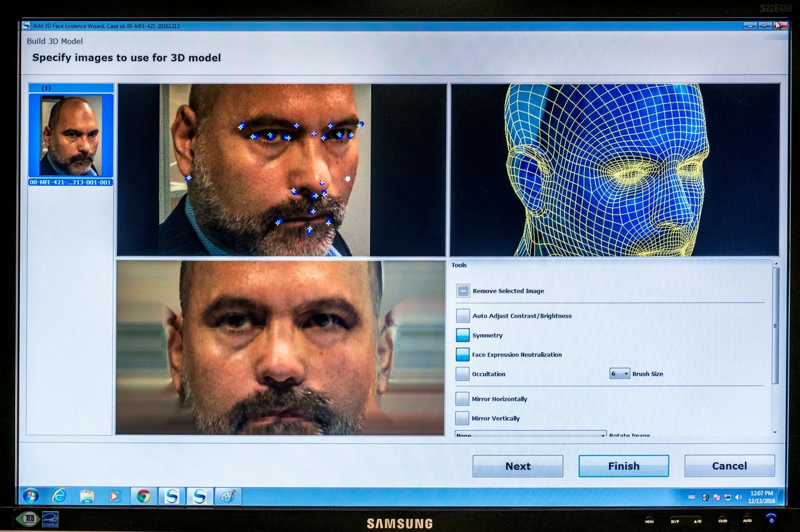The image size is (800, 532).
Task: Click the volume speaker icon in system tray
Action: (x=738, y=497)
